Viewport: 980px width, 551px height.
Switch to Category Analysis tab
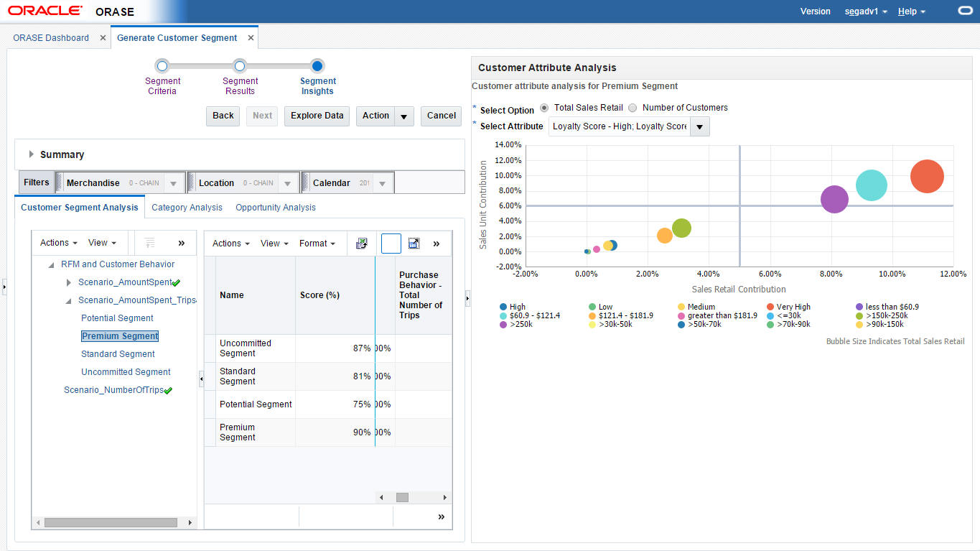coord(187,208)
